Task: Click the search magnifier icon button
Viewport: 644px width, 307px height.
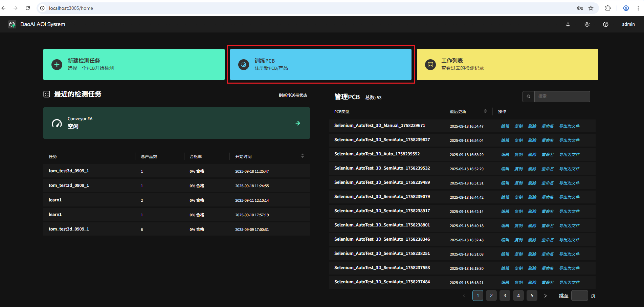Action: click(528, 96)
